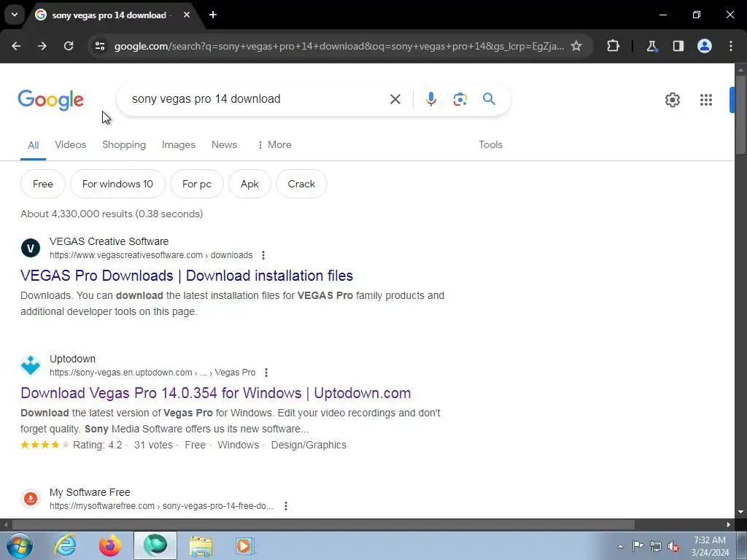Click the VEGAS Creative Software favicon

point(31,248)
